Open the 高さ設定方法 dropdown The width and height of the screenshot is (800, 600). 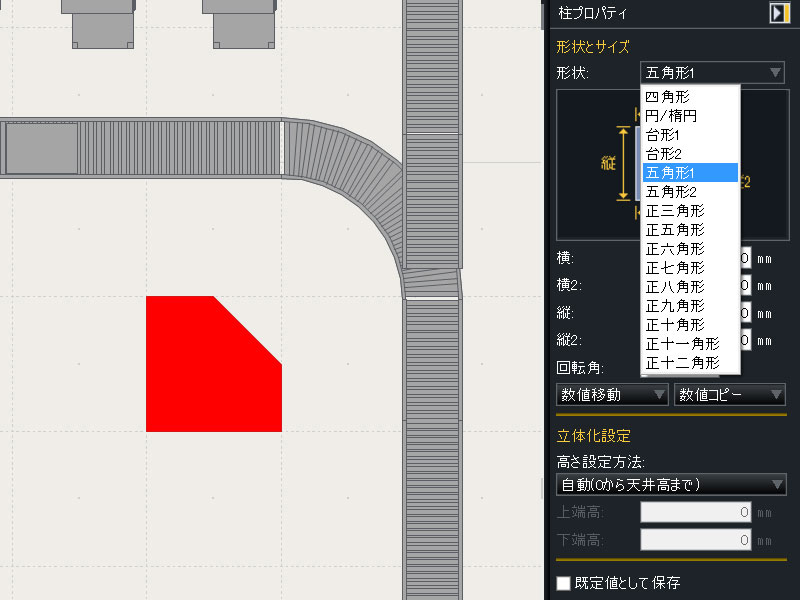(671, 485)
